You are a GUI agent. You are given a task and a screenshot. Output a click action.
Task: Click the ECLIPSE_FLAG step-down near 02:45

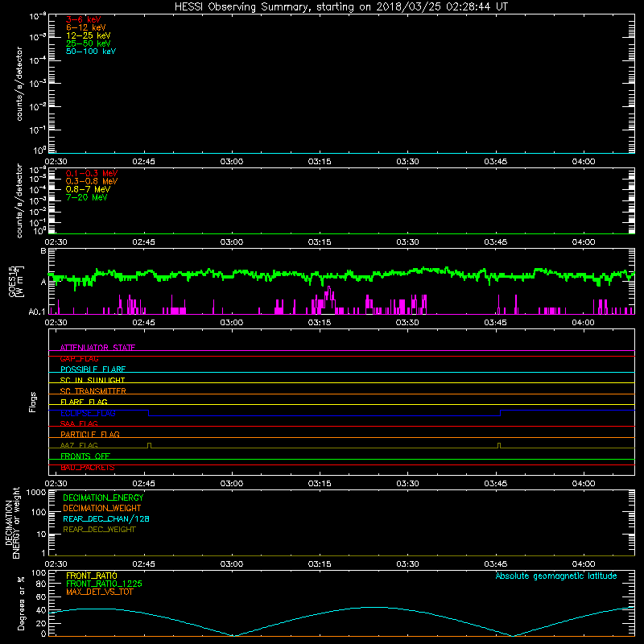(148, 413)
